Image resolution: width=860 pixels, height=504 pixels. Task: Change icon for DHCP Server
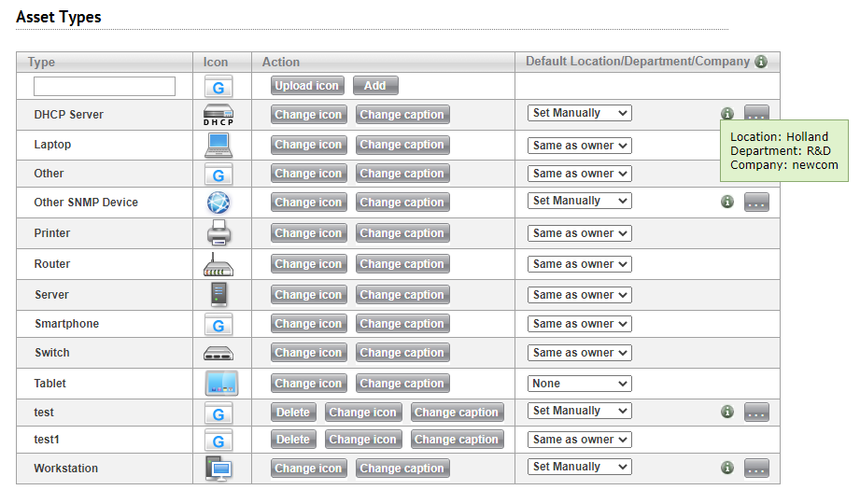[x=308, y=115]
